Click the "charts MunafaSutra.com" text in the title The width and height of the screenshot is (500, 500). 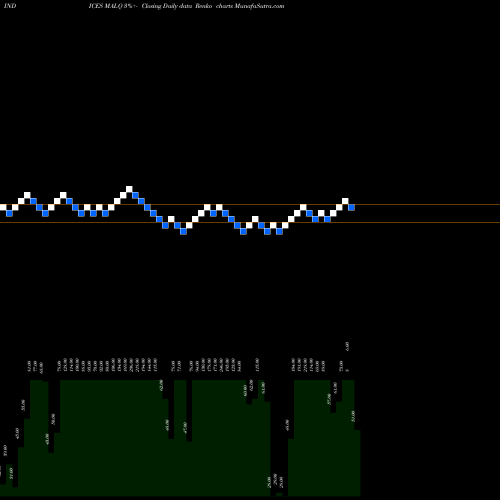pos(250,6)
